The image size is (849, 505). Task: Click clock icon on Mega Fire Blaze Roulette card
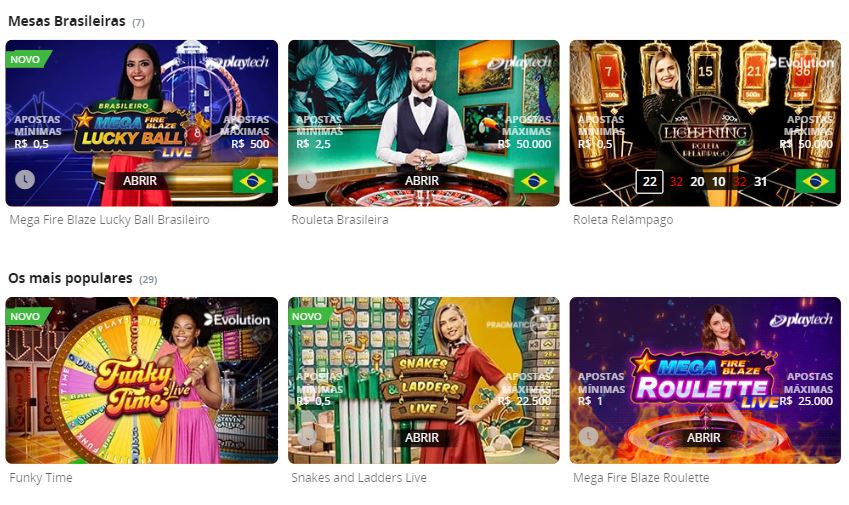point(589,436)
